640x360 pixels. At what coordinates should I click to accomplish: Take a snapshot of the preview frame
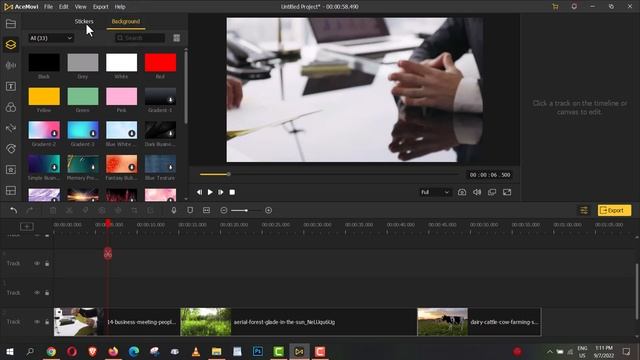462,192
